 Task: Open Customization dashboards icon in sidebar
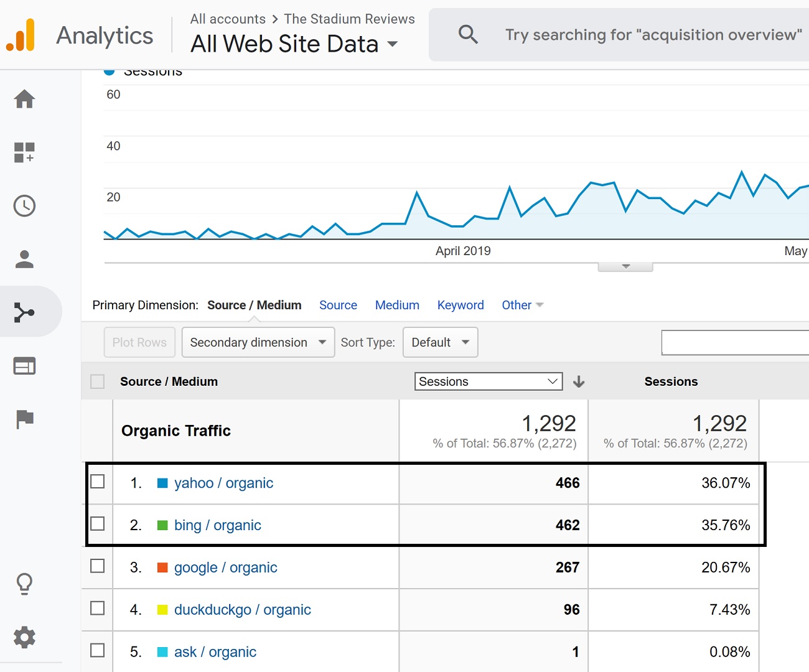pos(24,152)
